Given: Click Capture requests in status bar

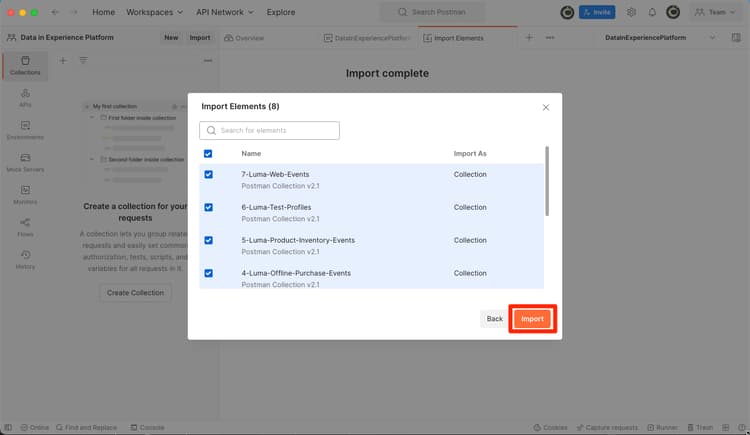Looking at the screenshot, I should [x=607, y=427].
